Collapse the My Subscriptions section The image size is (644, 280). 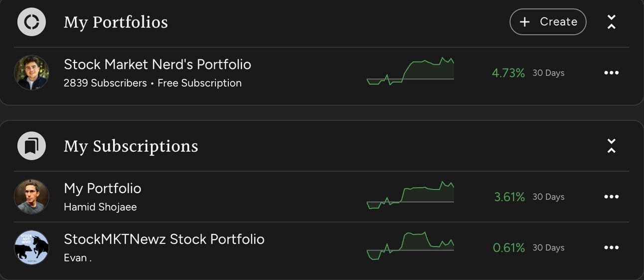[611, 146]
